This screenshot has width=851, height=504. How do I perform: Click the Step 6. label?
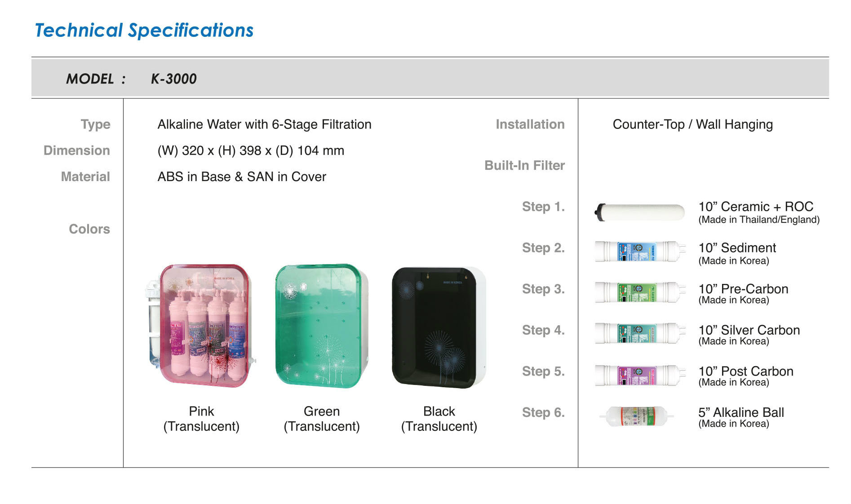click(x=543, y=412)
